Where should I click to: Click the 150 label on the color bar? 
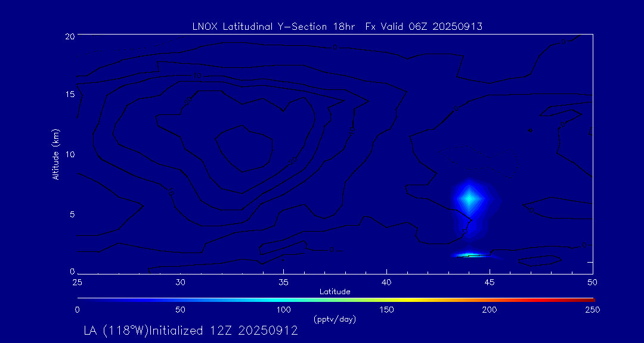click(x=386, y=310)
